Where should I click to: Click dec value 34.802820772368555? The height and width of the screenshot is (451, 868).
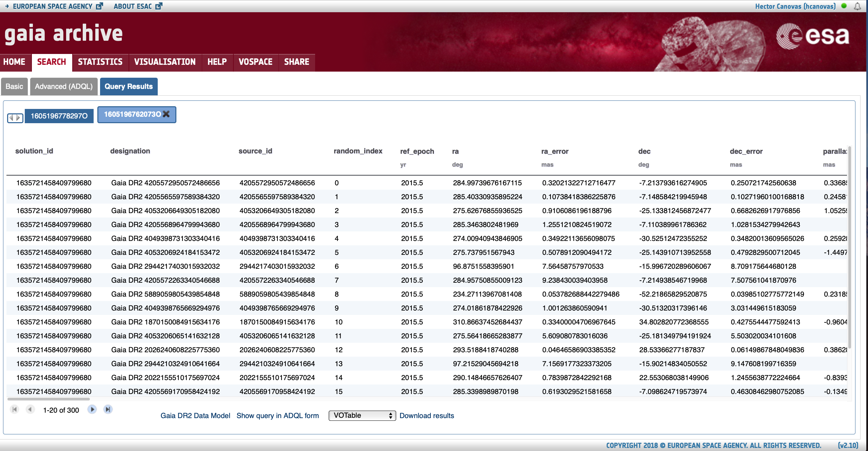[674, 322]
